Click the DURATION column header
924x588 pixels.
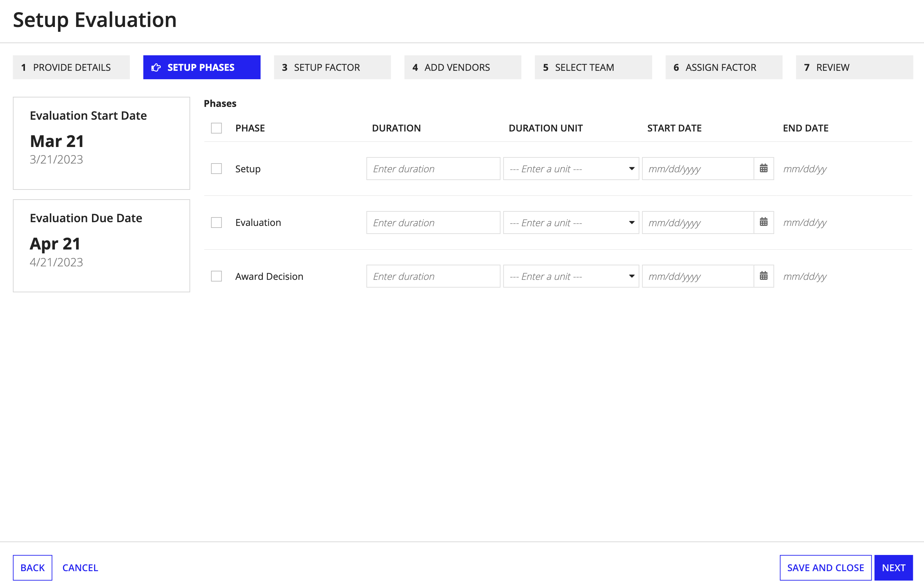[396, 128]
